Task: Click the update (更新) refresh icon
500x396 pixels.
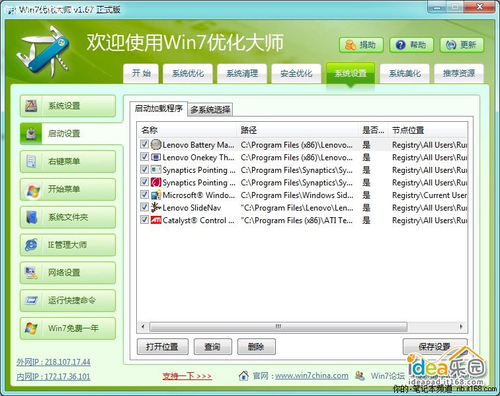Action: tap(451, 45)
